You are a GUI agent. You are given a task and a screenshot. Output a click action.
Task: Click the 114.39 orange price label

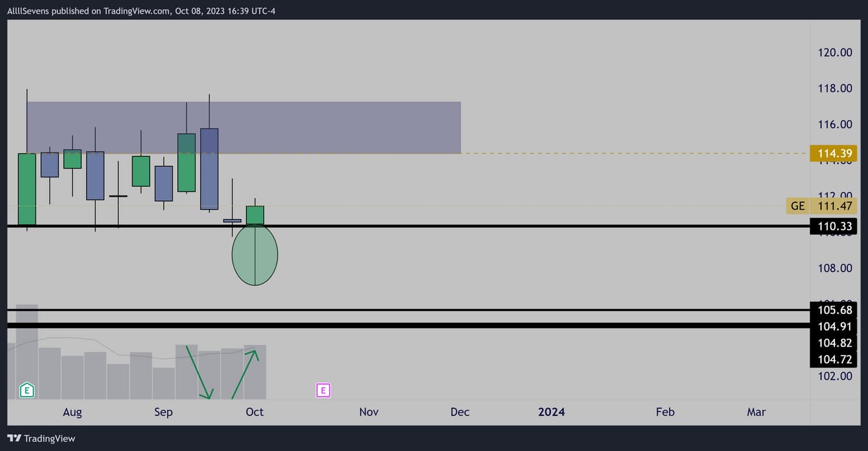click(835, 154)
